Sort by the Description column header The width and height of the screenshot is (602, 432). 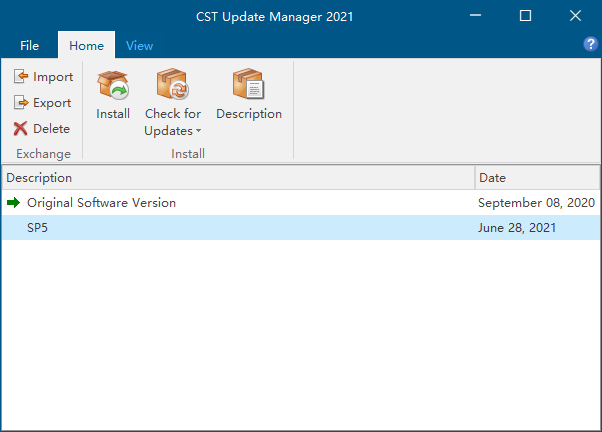pos(238,178)
